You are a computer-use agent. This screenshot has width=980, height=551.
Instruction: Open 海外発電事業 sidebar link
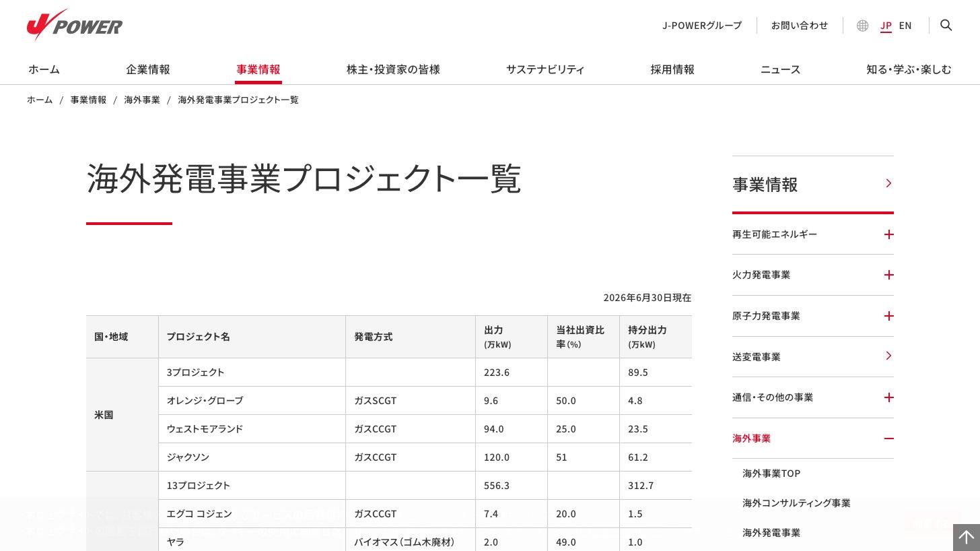tap(771, 533)
